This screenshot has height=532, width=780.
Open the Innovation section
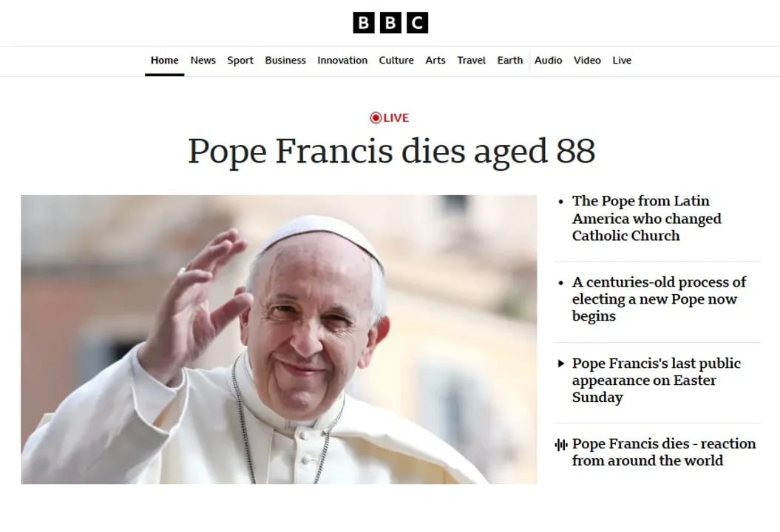pos(342,61)
